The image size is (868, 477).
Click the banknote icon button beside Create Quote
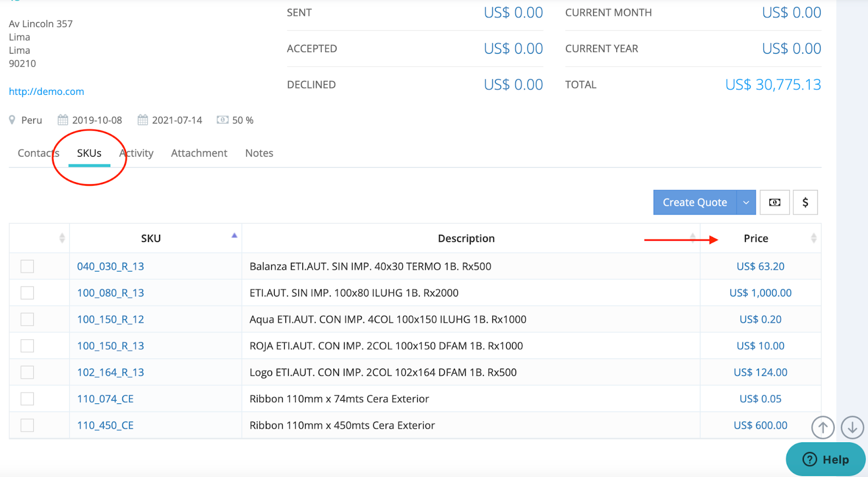tap(774, 202)
